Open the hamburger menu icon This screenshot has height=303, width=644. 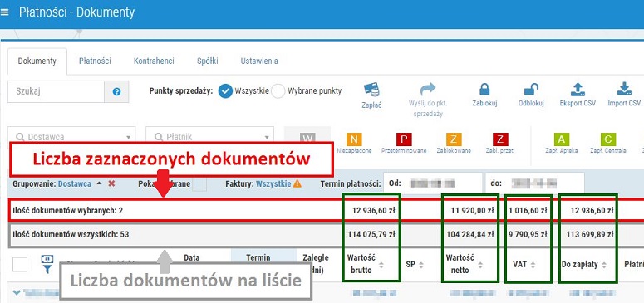(4, 12)
